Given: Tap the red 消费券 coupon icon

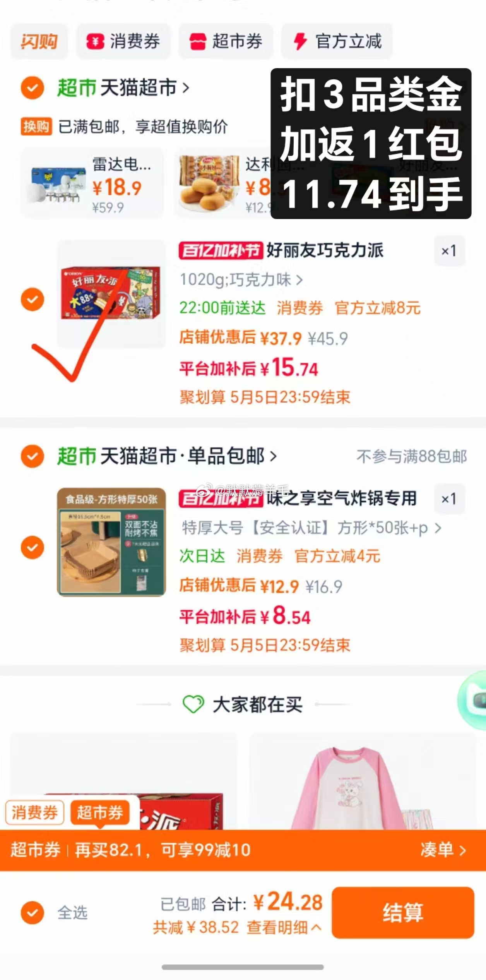Looking at the screenshot, I should click(95, 41).
